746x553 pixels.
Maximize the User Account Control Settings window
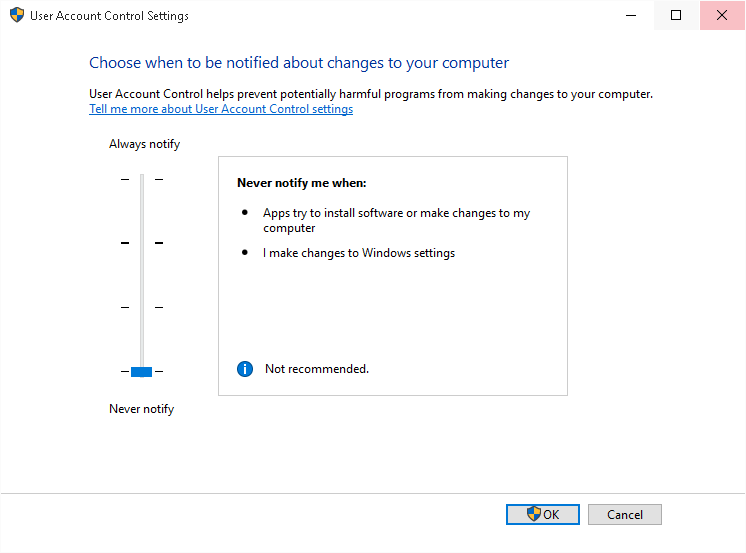tap(676, 15)
